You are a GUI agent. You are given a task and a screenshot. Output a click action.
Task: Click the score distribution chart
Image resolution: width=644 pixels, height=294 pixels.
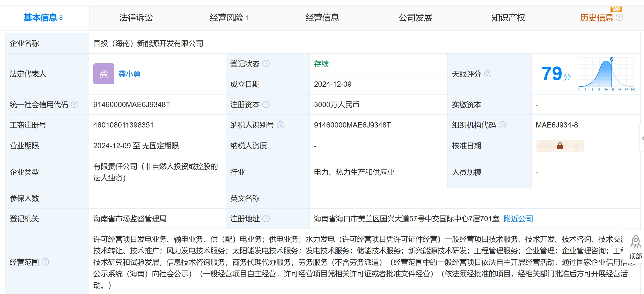tap(606, 74)
